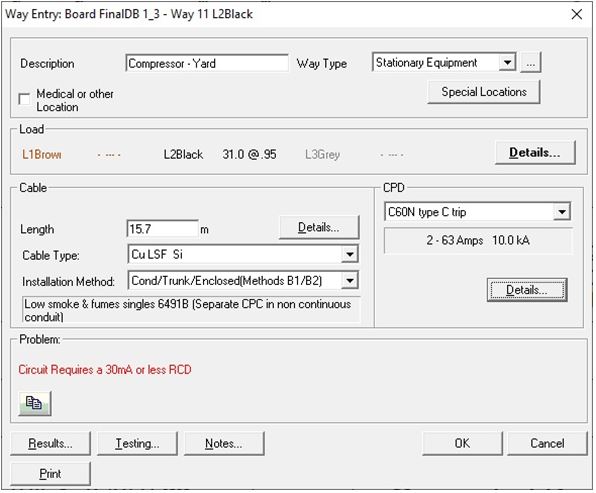This screenshot has height=493, width=596.
Task: Confirm with the OK button
Action: click(x=462, y=443)
